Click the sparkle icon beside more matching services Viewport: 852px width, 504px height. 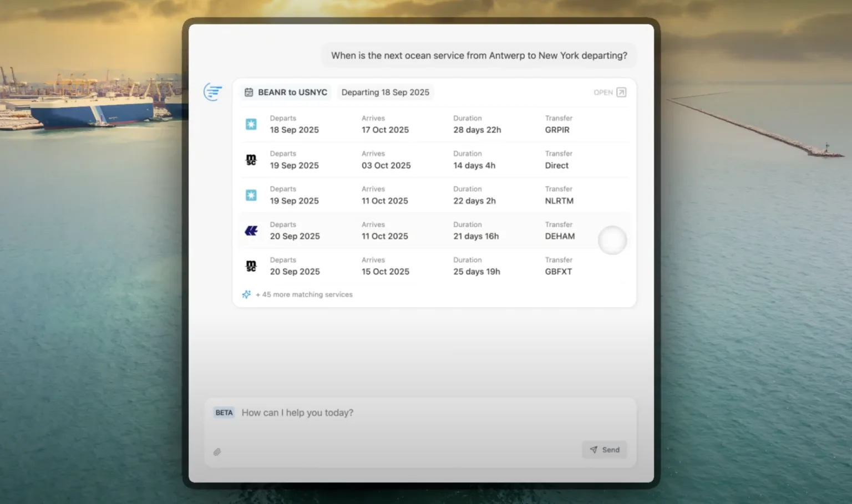(246, 294)
